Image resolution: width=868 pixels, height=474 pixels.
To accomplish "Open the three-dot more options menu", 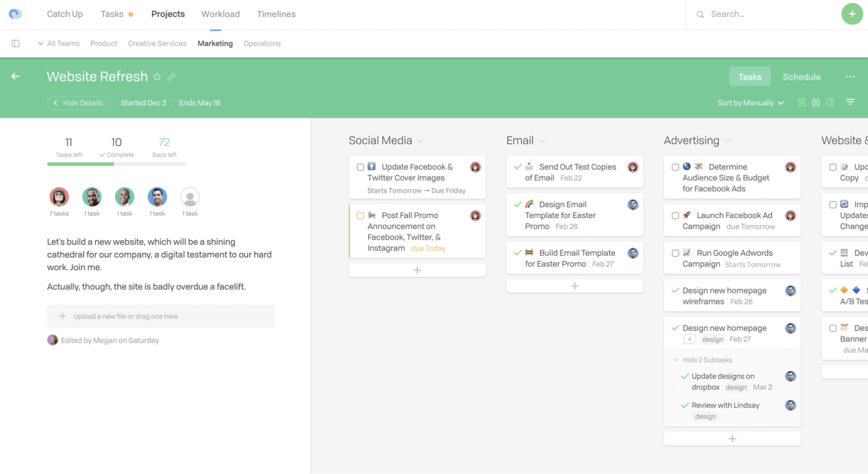I will pyautogui.click(x=850, y=76).
